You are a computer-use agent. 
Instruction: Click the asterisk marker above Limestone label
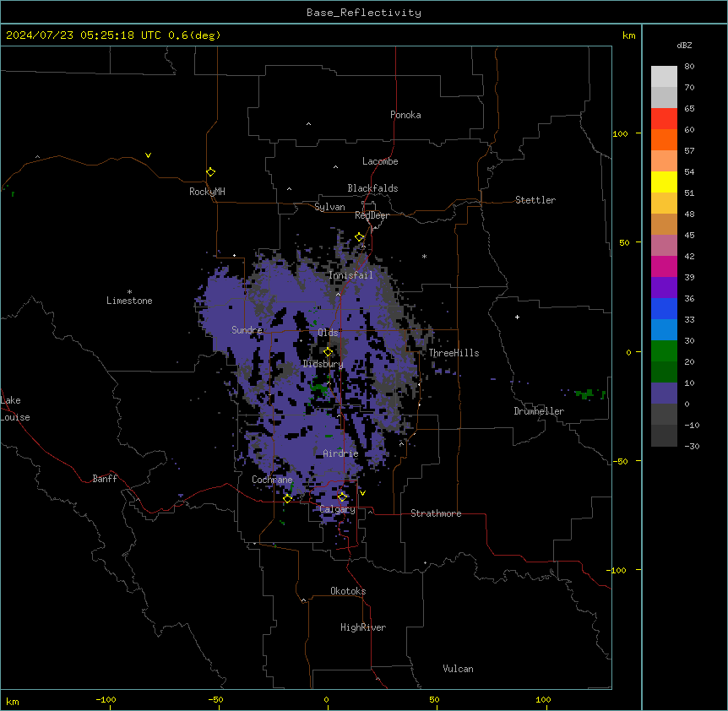[129, 292]
